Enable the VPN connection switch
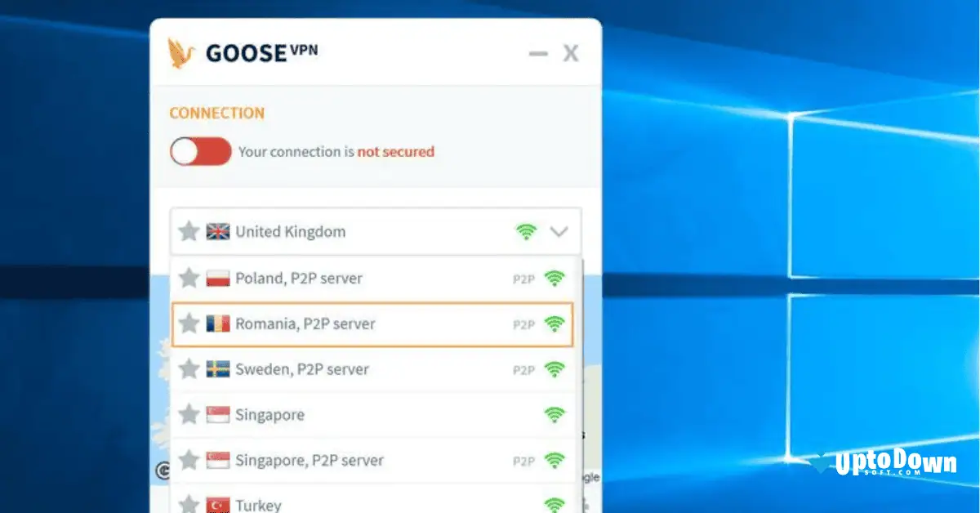Screen dimensions: 980x513 click(x=200, y=152)
